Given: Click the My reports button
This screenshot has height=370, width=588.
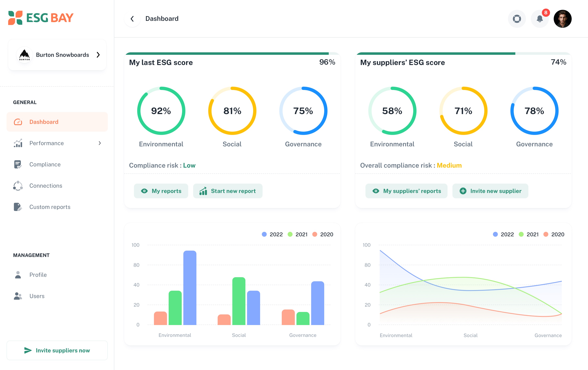Looking at the screenshot, I should click(x=161, y=191).
